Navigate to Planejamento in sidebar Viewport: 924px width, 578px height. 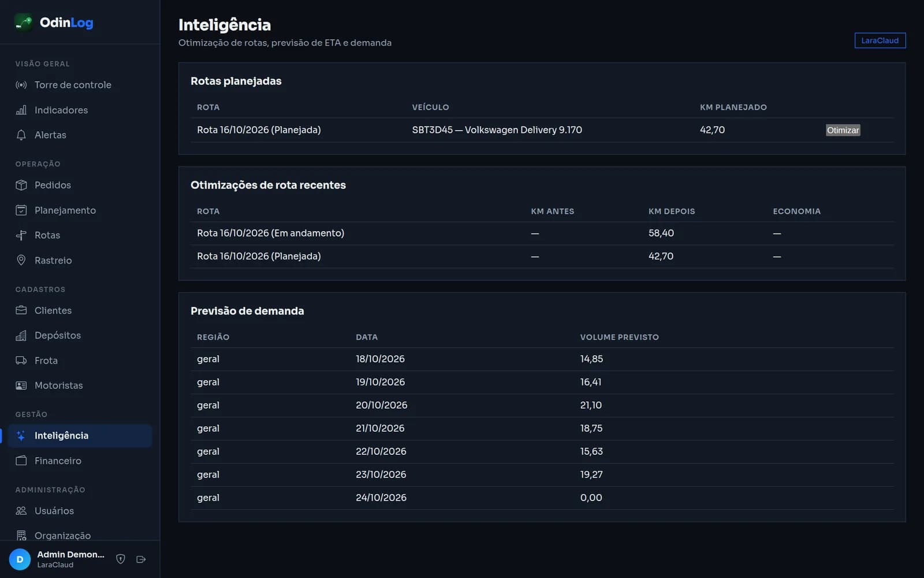(80, 210)
